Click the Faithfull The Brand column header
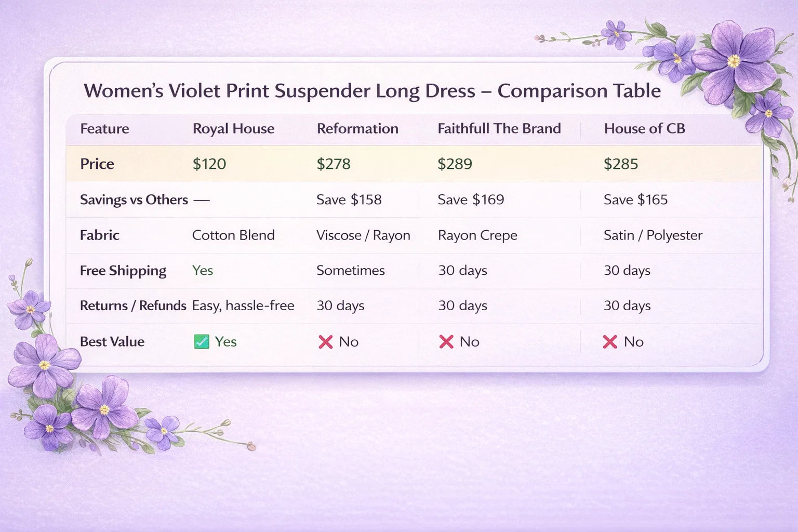798x532 pixels. [499, 129]
